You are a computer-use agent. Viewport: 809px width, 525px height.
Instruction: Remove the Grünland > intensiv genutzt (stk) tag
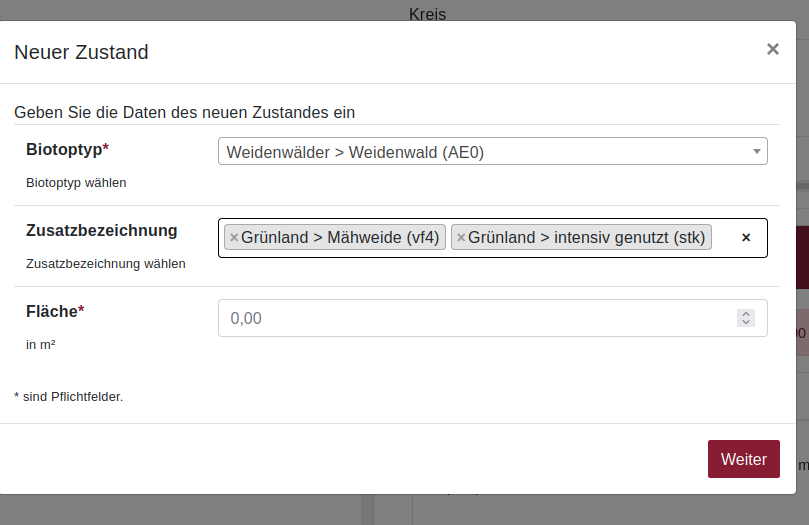point(461,238)
